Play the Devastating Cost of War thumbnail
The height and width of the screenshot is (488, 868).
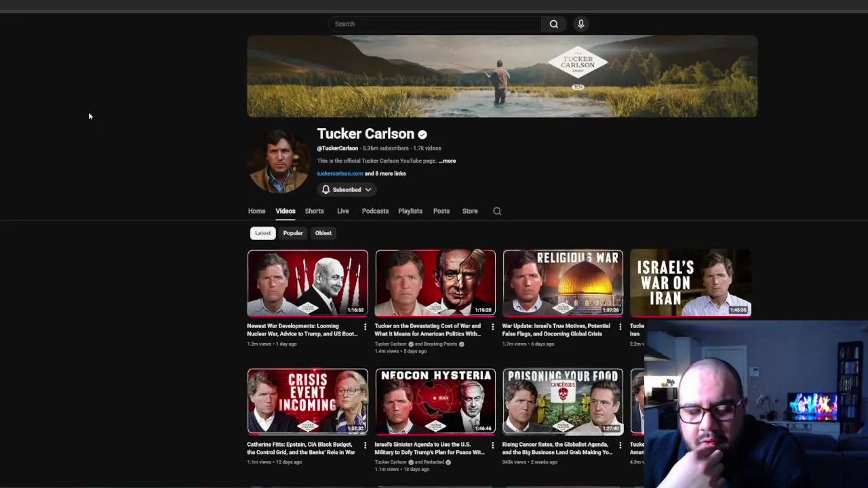[x=435, y=283]
